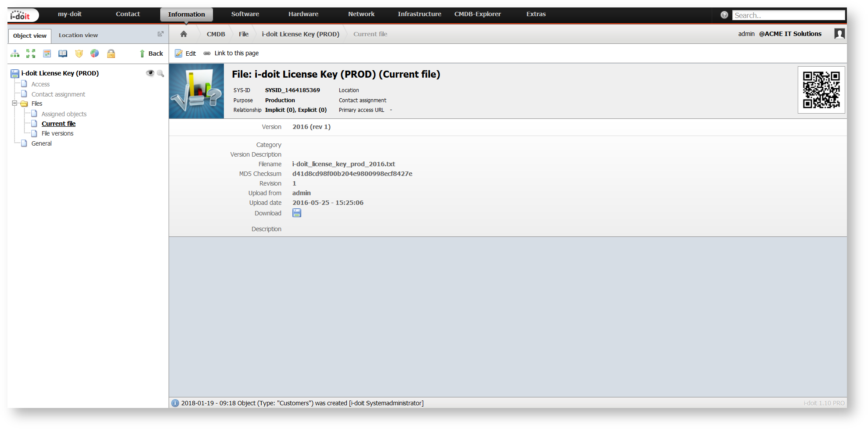868x429 pixels.
Task: Switch to the Object view tab
Action: [x=29, y=36]
